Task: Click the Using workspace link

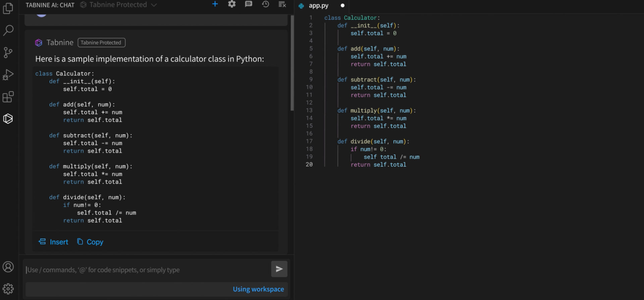Action: [258, 289]
